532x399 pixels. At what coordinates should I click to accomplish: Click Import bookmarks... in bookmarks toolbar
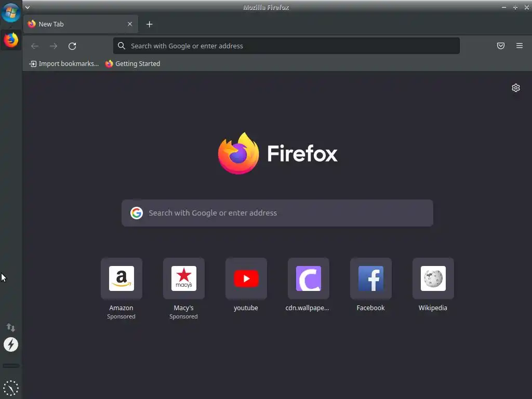coord(64,64)
